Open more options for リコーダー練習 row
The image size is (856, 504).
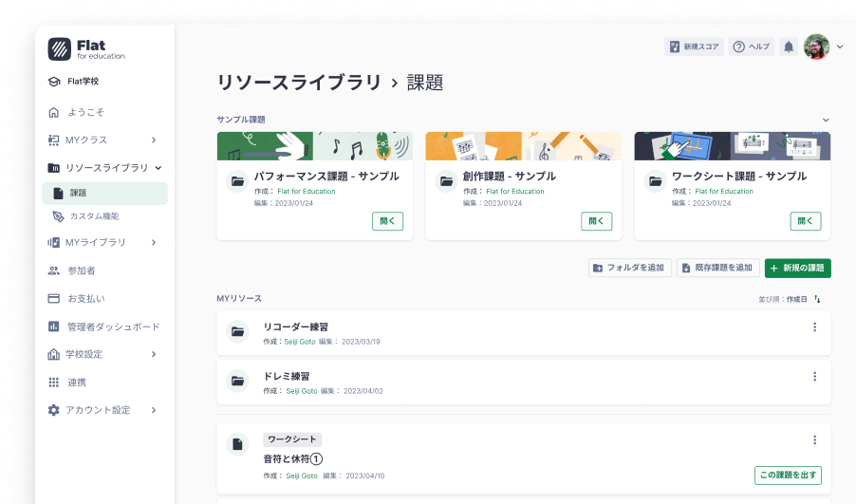click(814, 327)
